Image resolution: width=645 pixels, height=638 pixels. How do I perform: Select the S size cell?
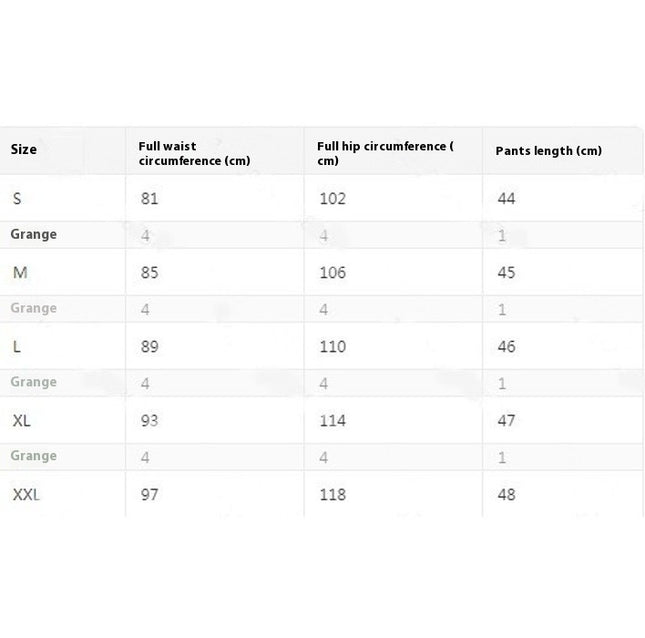(17, 199)
